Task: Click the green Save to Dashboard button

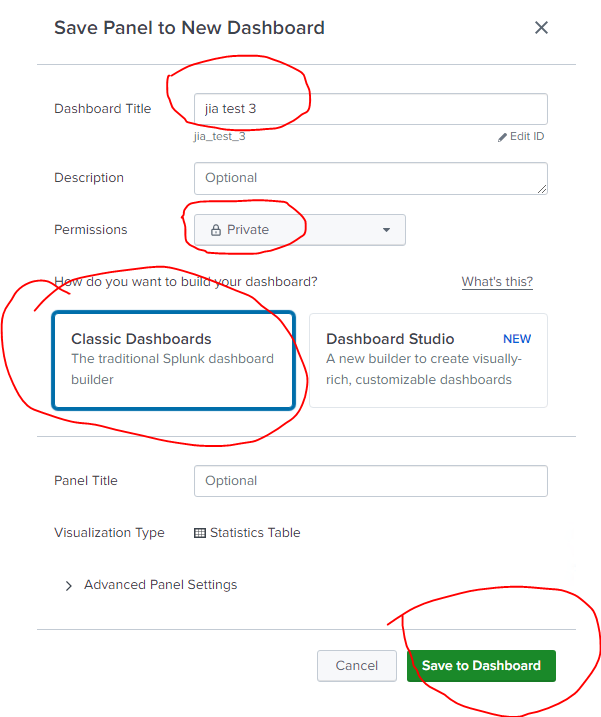Action: (x=481, y=666)
